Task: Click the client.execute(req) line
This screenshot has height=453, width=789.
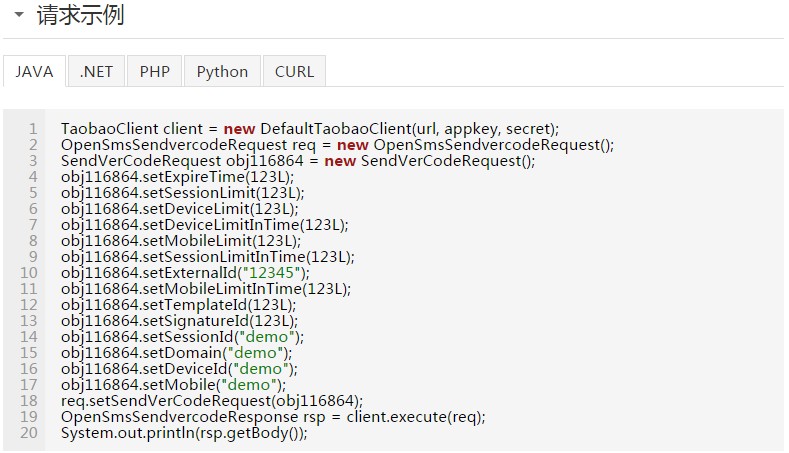Action: point(273,417)
